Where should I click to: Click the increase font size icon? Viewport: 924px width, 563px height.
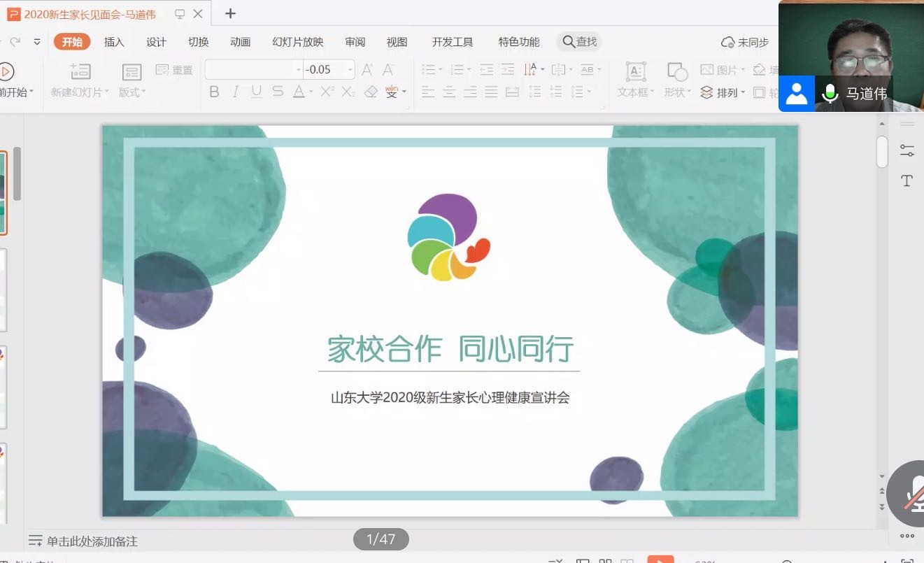(x=367, y=69)
